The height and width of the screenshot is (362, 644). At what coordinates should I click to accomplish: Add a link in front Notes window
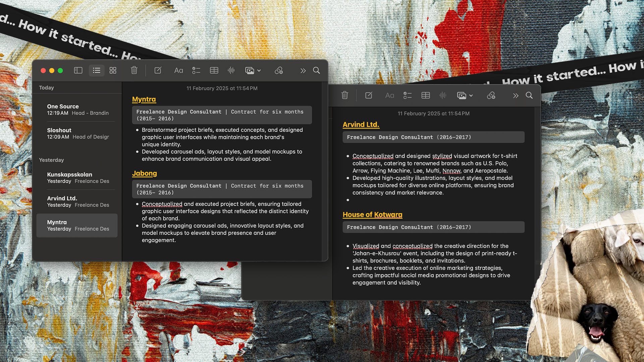[x=279, y=70]
